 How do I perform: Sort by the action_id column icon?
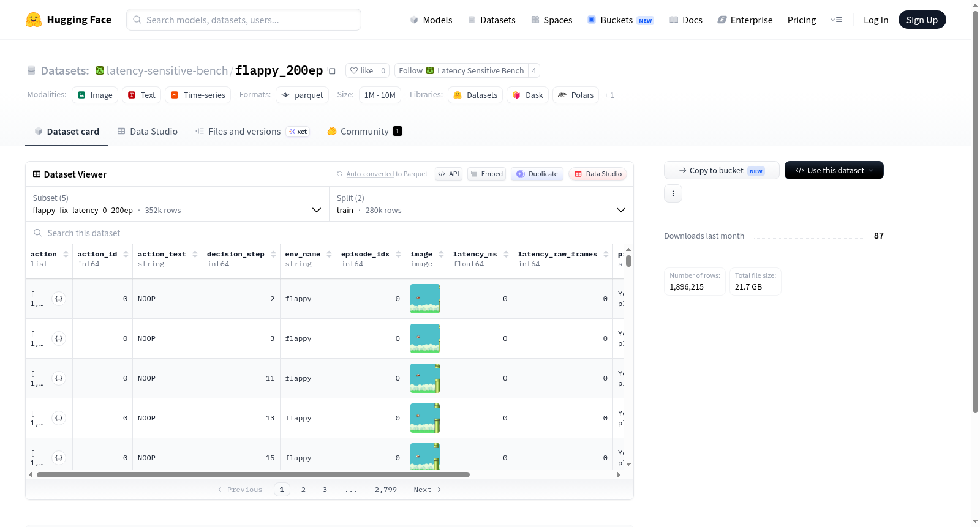[x=126, y=254]
